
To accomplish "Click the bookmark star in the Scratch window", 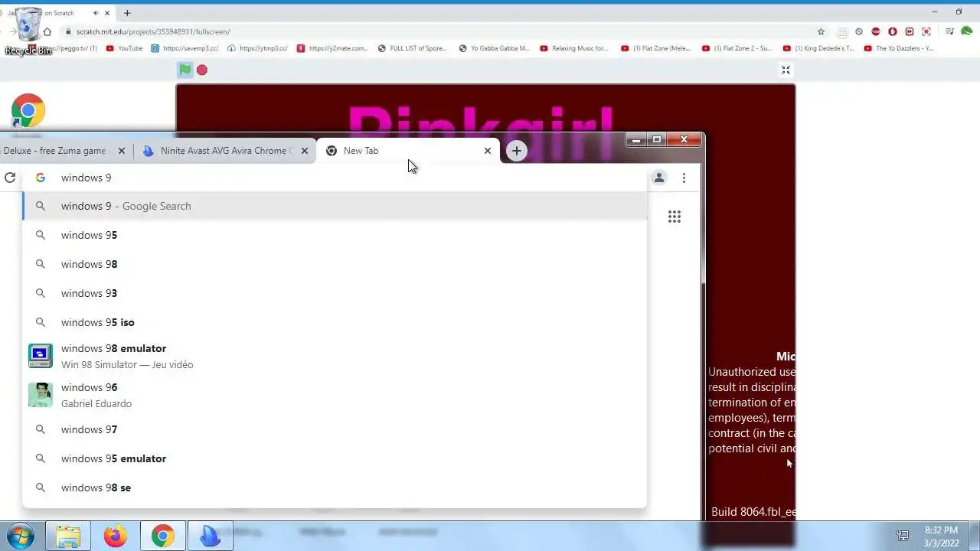I will tap(822, 31).
